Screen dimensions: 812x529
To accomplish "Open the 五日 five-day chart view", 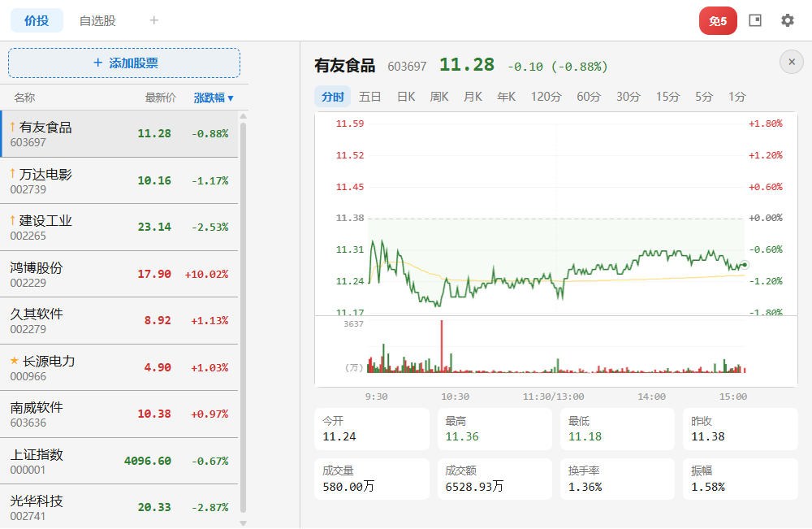I will coord(369,96).
